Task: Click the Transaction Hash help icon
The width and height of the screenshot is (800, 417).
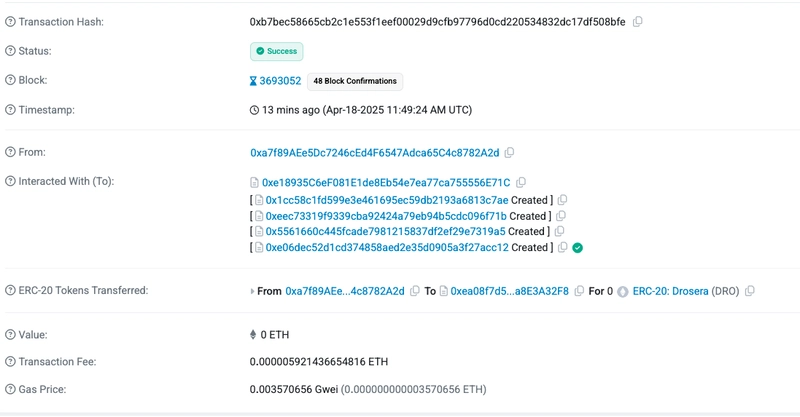Action: coord(10,22)
